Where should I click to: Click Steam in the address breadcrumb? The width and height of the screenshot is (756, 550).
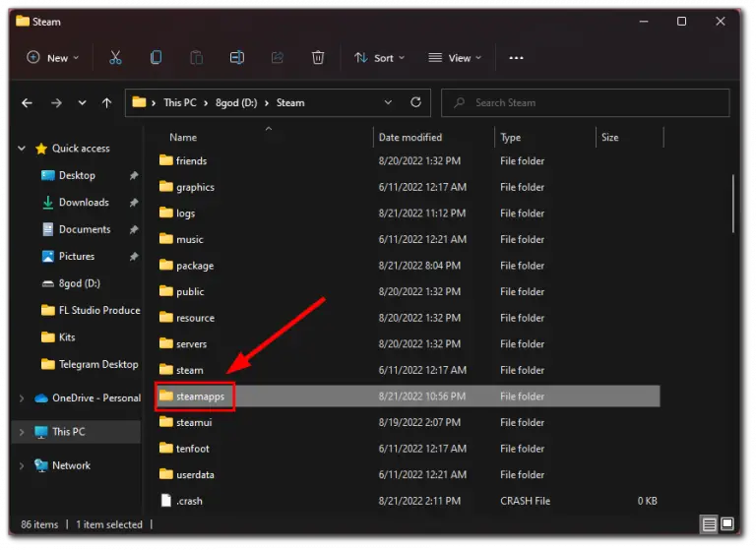click(290, 102)
